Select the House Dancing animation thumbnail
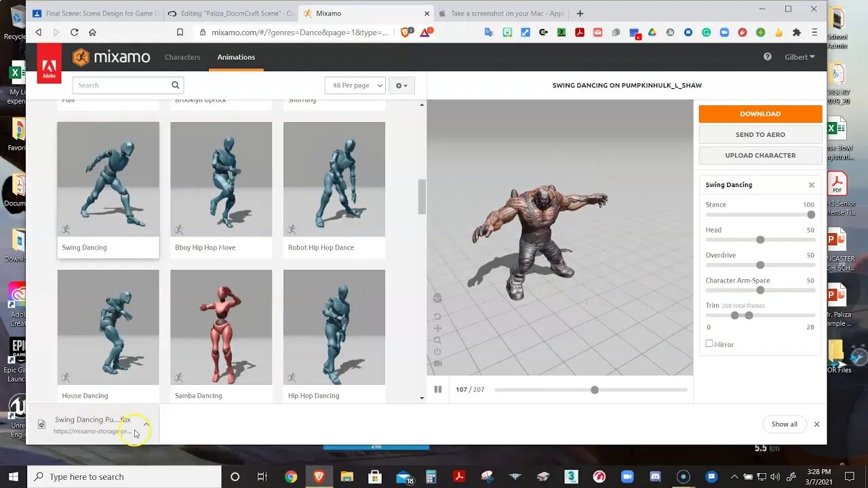The width and height of the screenshot is (868, 488). click(x=108, y=327)
